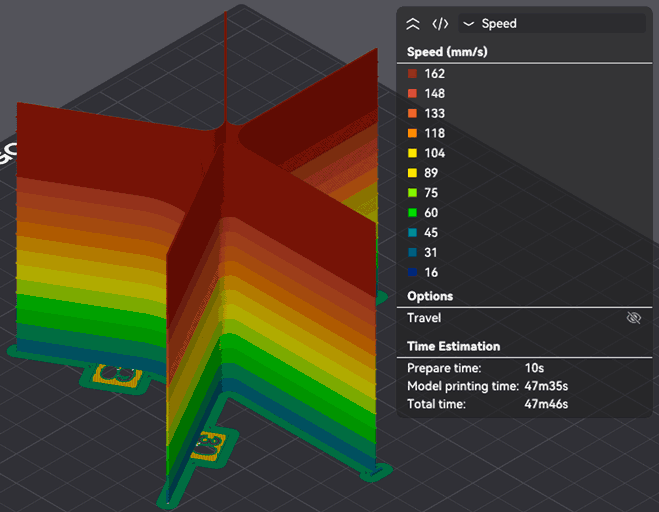Select the Travel option row label
Screen dimensions: 659x512
424,318
